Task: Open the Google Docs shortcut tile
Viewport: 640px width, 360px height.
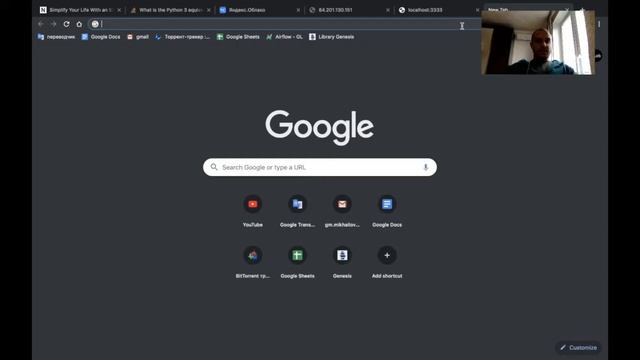Action: click(387, 211)
